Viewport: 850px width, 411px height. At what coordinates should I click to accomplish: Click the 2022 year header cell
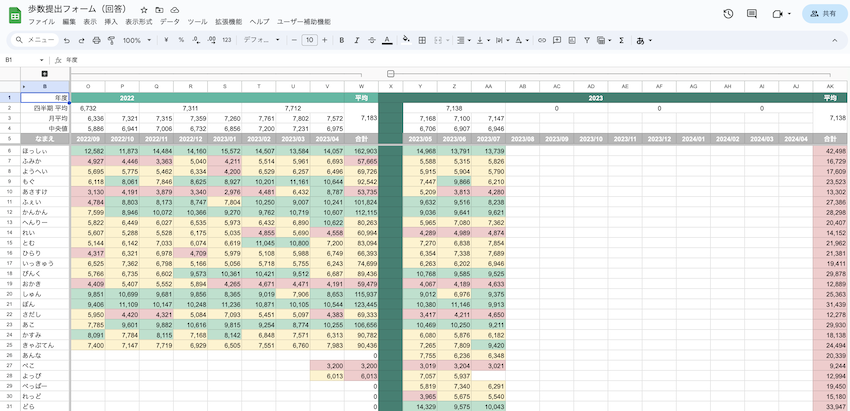208,98
